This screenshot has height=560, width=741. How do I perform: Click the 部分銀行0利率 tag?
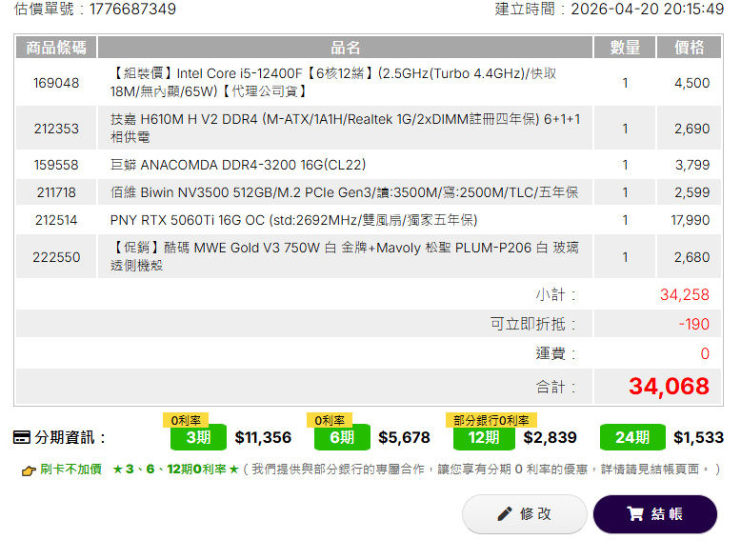[491, 420]
